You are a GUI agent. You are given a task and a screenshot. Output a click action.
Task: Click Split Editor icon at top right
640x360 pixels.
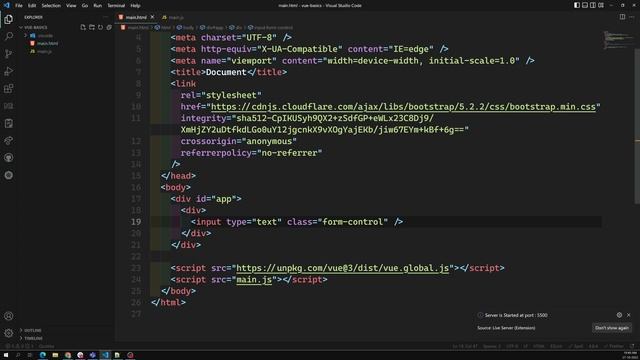pos(622,17)
